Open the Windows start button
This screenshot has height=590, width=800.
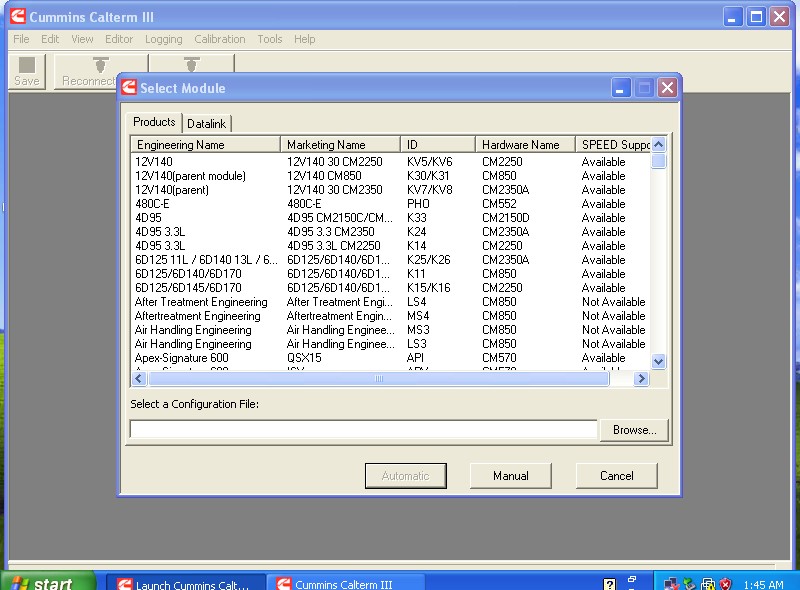(48, 581)
